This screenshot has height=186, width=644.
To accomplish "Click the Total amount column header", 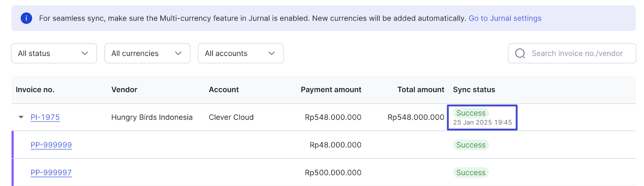I will pos(421,90).
